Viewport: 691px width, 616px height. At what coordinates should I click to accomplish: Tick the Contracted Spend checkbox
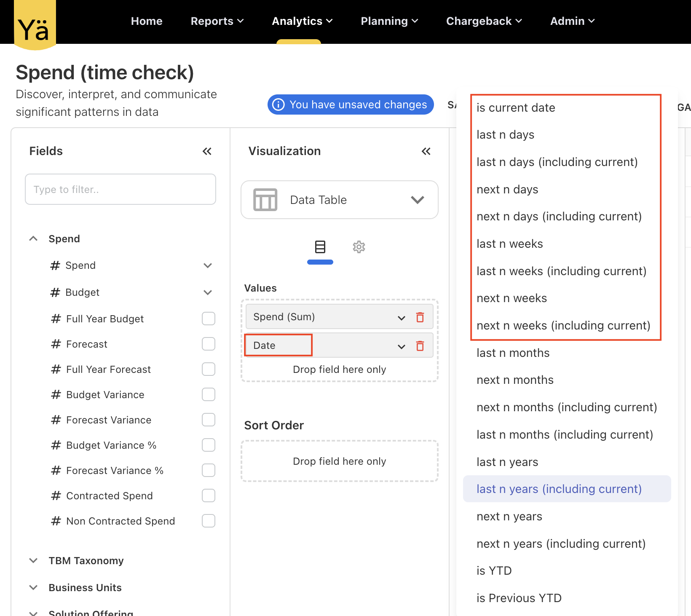pos(209,496)
